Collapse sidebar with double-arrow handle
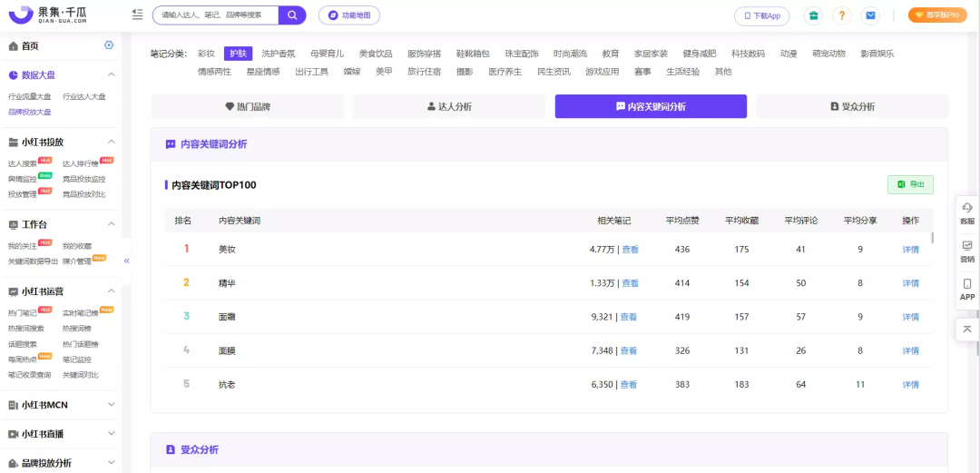The width and height of the screenshot is (980, 473). (127, 261)
